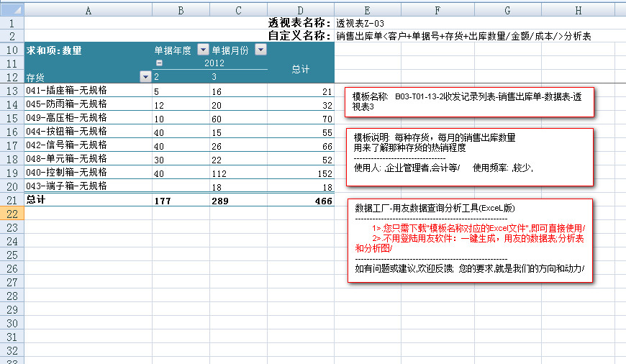This screenshot has width=626, height=364.
Task: Select column H header
Action: (579, 10)
